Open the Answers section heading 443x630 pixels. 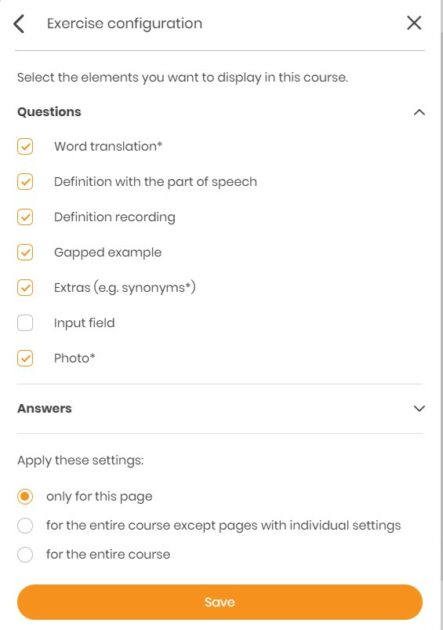click(44, 408)
